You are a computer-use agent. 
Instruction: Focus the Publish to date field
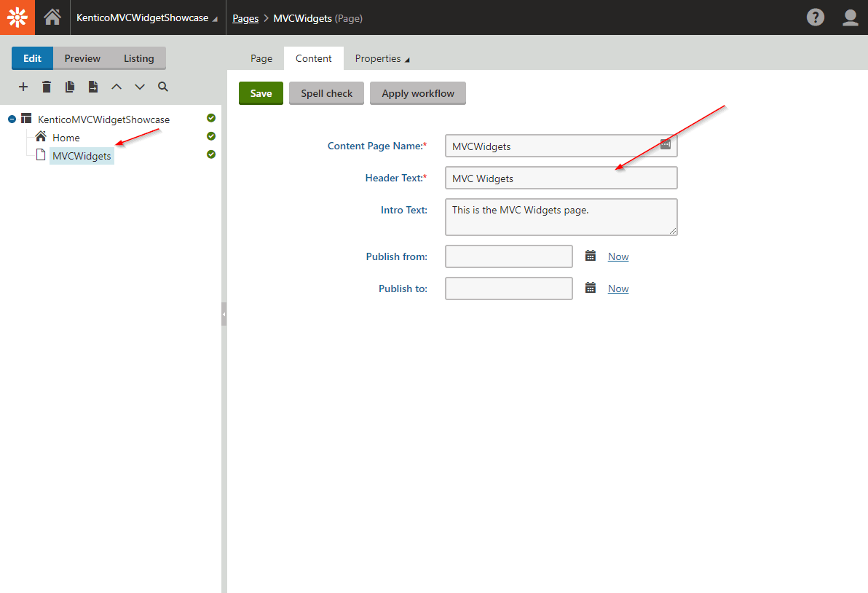509,288
